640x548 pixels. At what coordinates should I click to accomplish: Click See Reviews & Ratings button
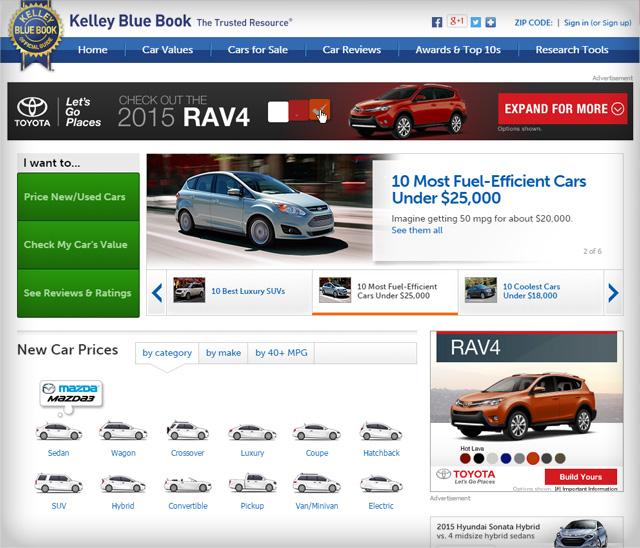(78, 293)
